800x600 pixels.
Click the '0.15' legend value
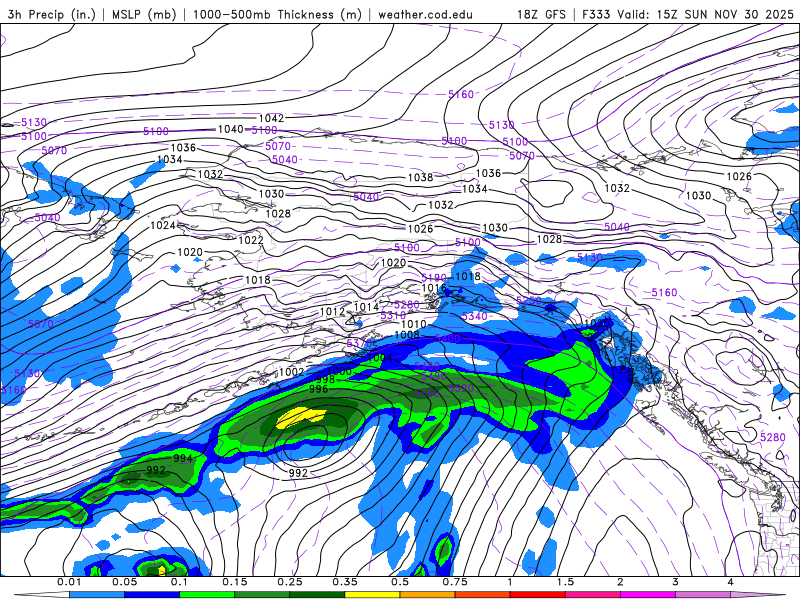tap(235, 582)
